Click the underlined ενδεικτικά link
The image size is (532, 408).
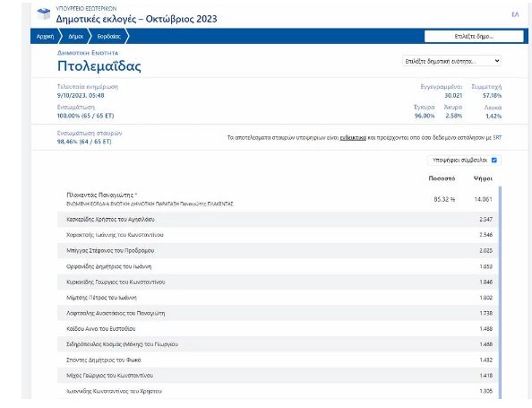tap(353, 137)
